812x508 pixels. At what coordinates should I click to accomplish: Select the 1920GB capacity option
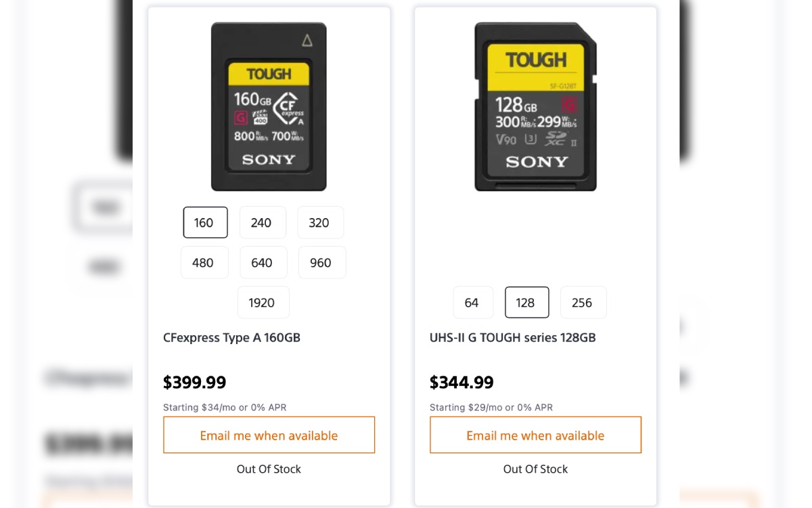[x=263, y=302]
